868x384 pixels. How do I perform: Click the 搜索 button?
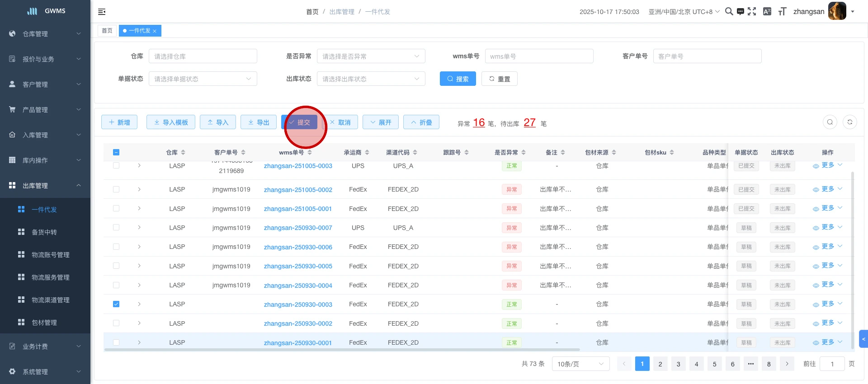(458, 79)
